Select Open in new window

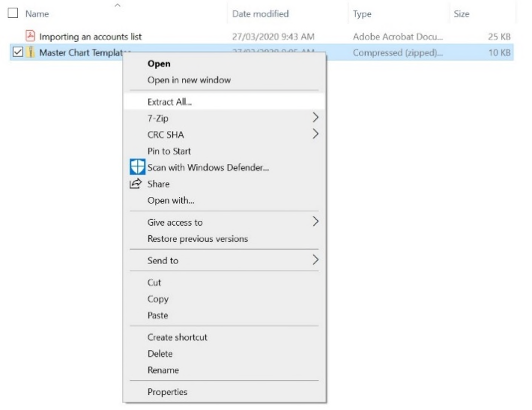pos(189,80)
